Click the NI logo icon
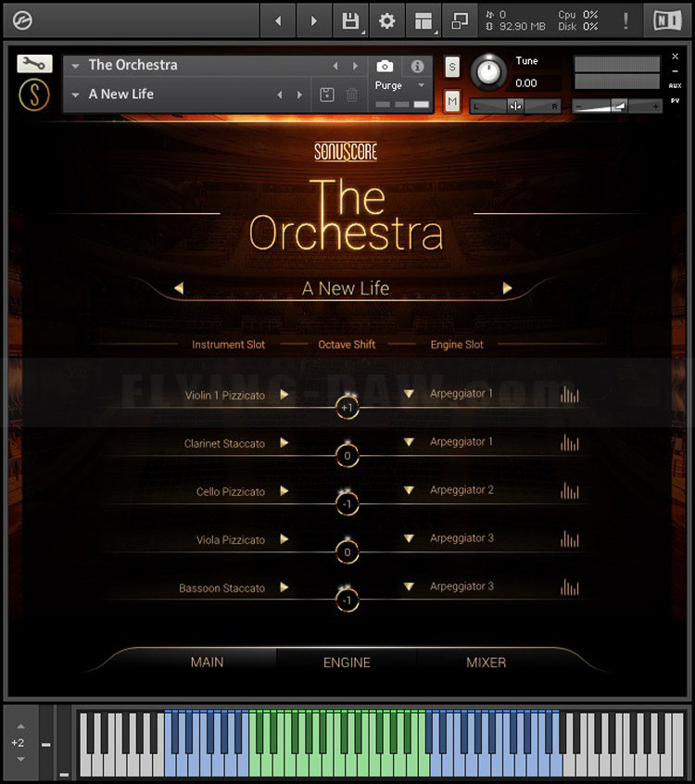Image resolution: width=695 pixels, height=784 pixels. pyautogui.click(x=667, y=21)
